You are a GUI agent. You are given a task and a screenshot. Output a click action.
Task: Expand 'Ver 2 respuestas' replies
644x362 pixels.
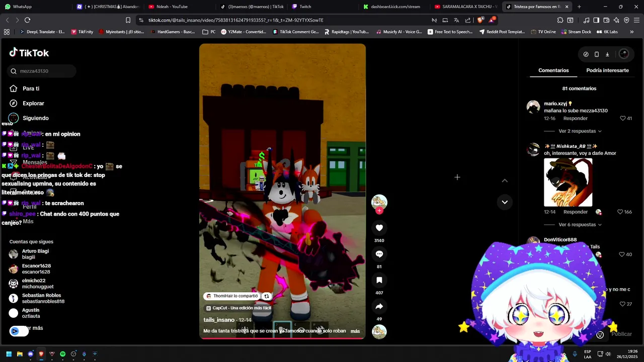click(580, 131)
